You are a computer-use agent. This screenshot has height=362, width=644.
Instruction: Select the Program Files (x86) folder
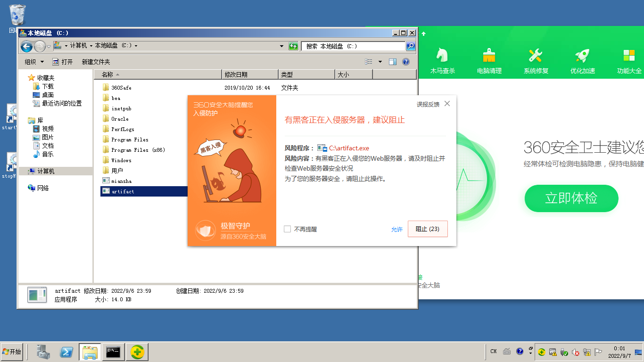[x=138, y=150]
